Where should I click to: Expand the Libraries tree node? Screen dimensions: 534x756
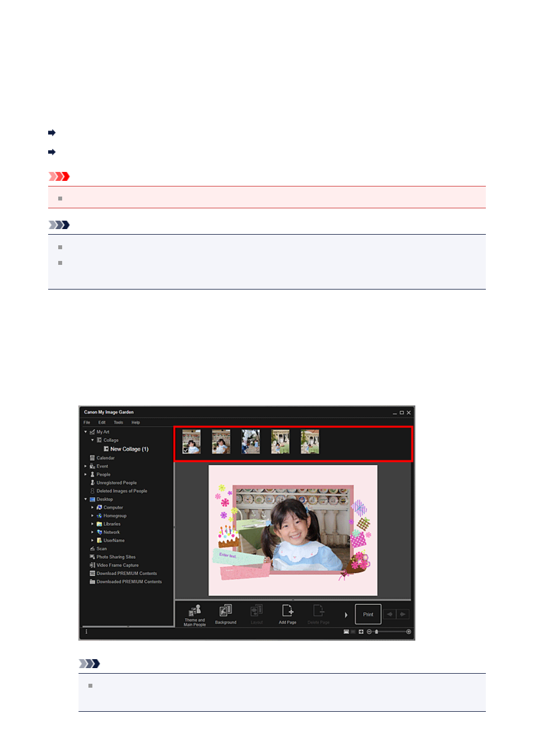click(92, 524)
